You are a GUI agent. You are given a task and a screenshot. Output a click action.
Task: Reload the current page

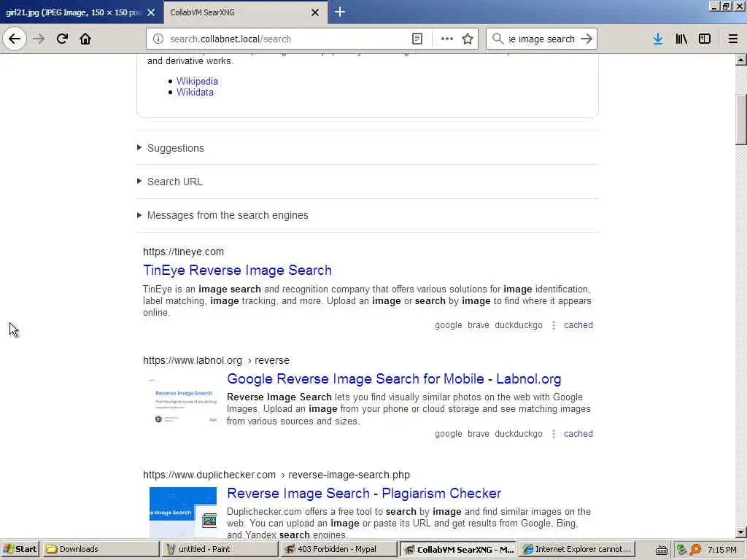point(62,39)
